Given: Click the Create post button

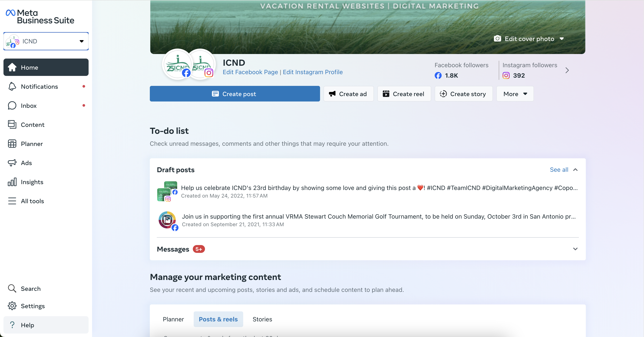Looking at the screenshot, I should 235,94.
